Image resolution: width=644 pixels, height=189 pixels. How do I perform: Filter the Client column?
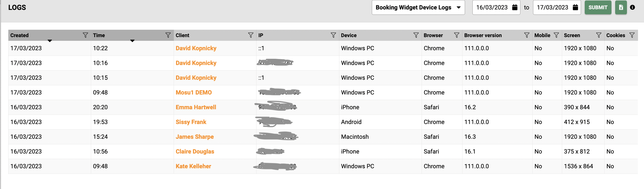pos(251,35)
